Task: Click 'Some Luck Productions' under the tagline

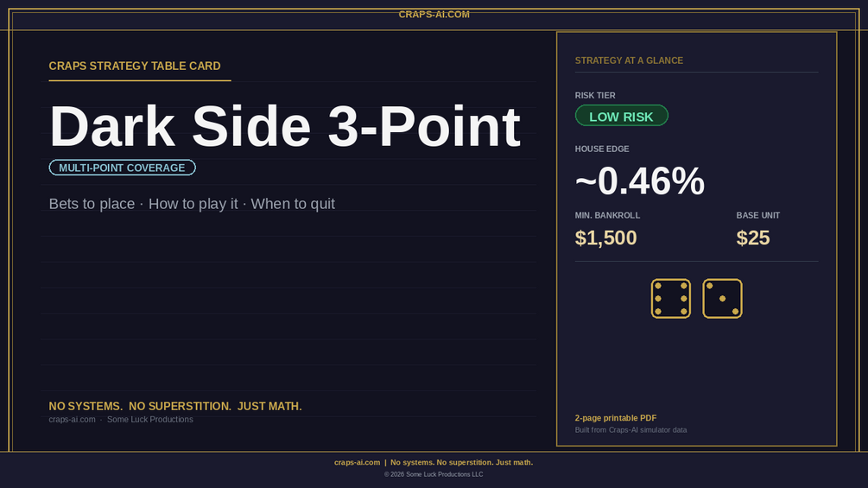Action: click(x=150, y=420)
